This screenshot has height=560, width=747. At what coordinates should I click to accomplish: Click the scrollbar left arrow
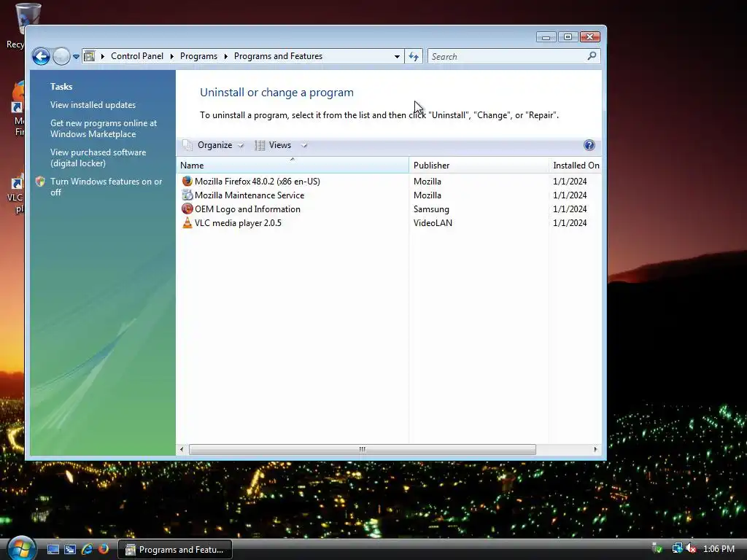(x=182, y=449)
